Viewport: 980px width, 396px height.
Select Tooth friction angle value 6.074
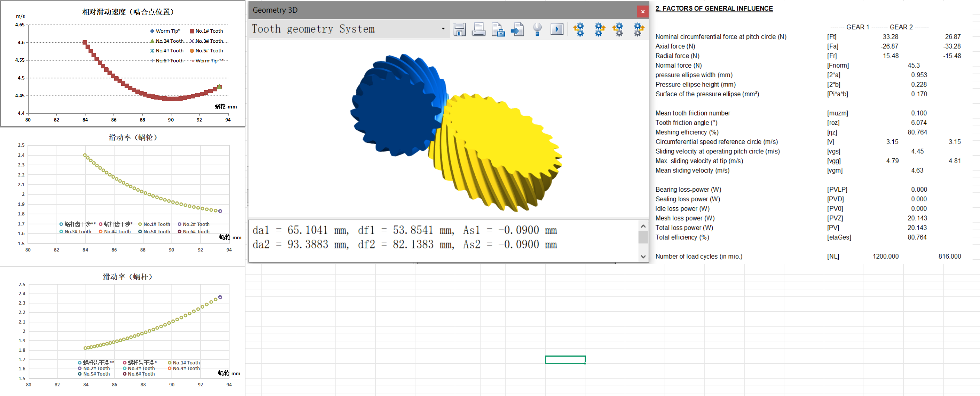coord(919,123)
